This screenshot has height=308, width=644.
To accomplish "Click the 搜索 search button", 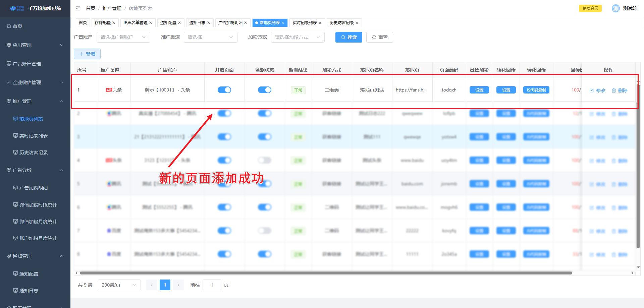I will [x=348, y=37].
